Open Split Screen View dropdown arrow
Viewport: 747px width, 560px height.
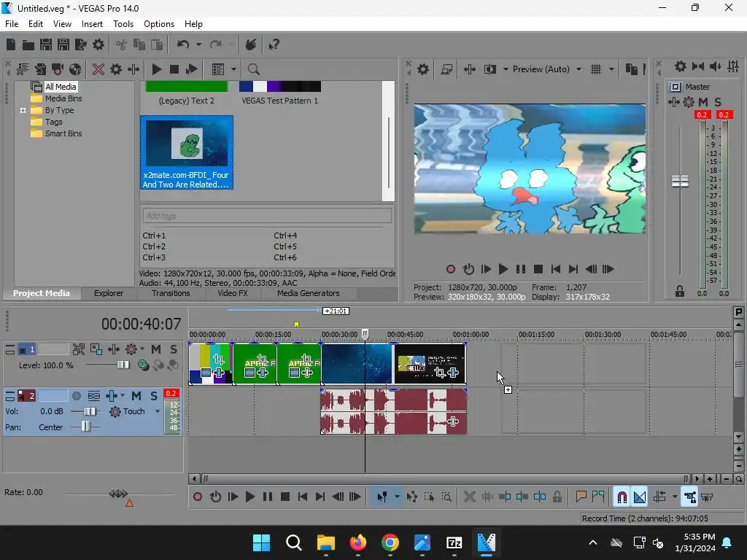(x=505, y=69)
